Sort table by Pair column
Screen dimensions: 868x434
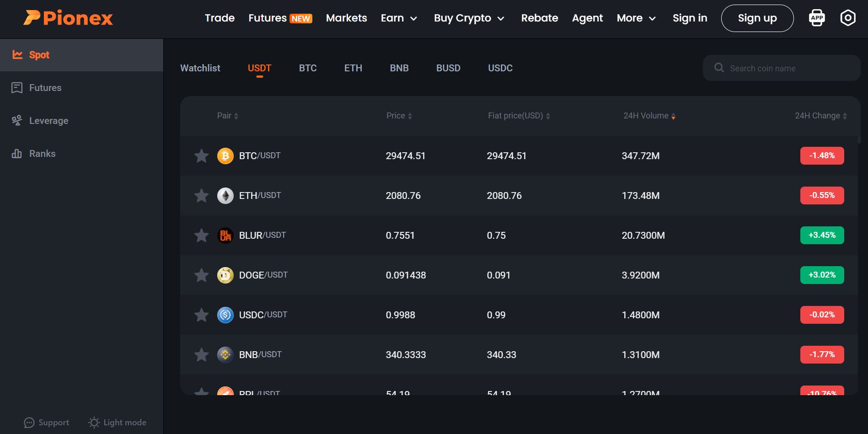(x=228, y=116)
